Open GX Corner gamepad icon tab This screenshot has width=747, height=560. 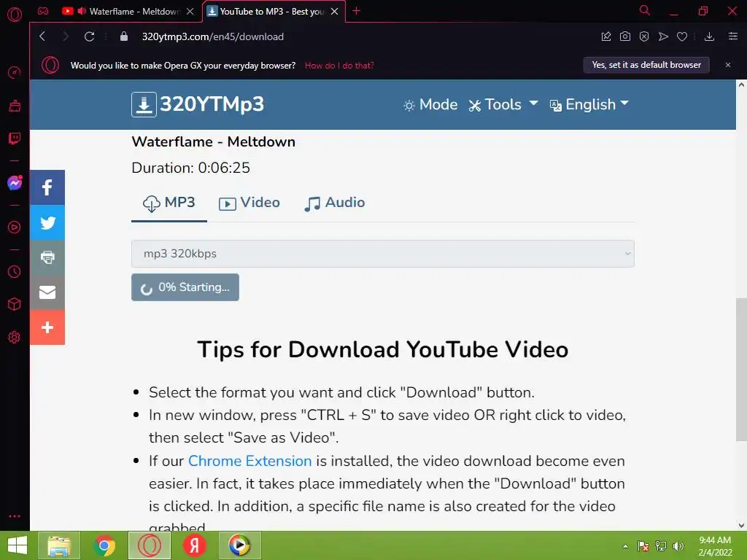(43, 11)
